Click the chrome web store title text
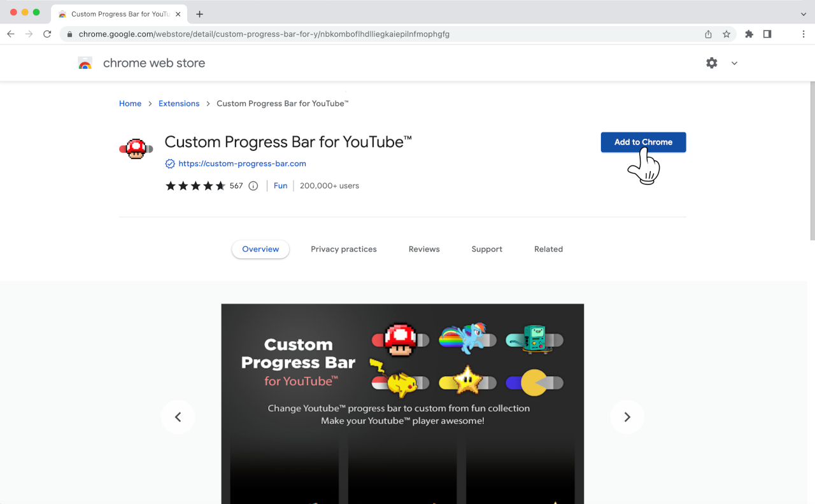This screenshot has width=815, height=504. pyautogui.click(x=154, y=63)
